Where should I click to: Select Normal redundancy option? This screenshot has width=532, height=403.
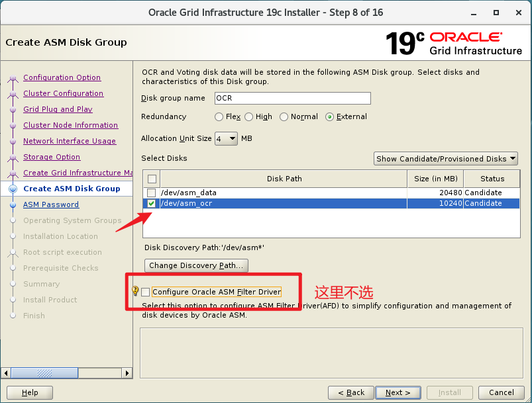point(284,117)
